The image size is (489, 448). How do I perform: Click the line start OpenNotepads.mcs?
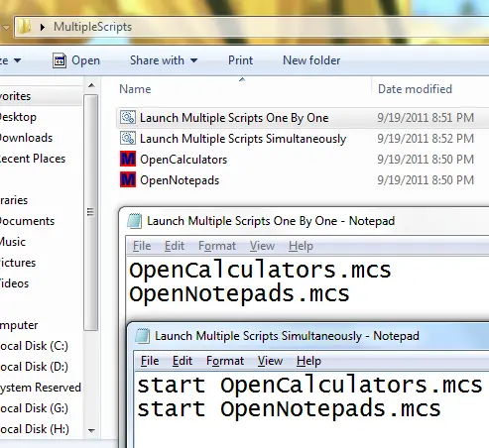(x=289, y=409)
